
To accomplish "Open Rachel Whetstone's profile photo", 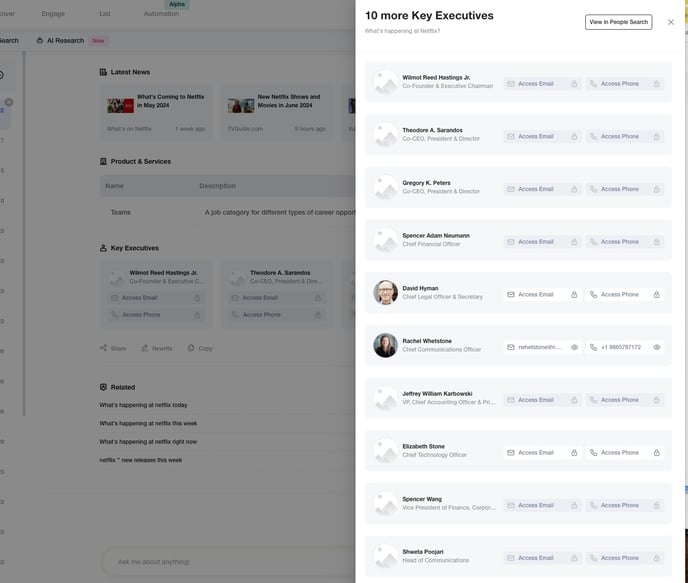I will pyautogui.click(x=385, y=345).
